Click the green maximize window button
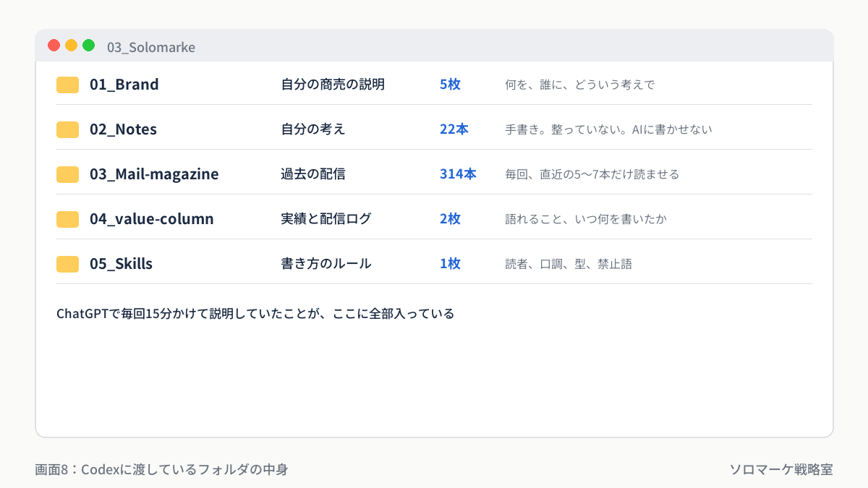This screenshot has height=488, width=868. [89, 46]
